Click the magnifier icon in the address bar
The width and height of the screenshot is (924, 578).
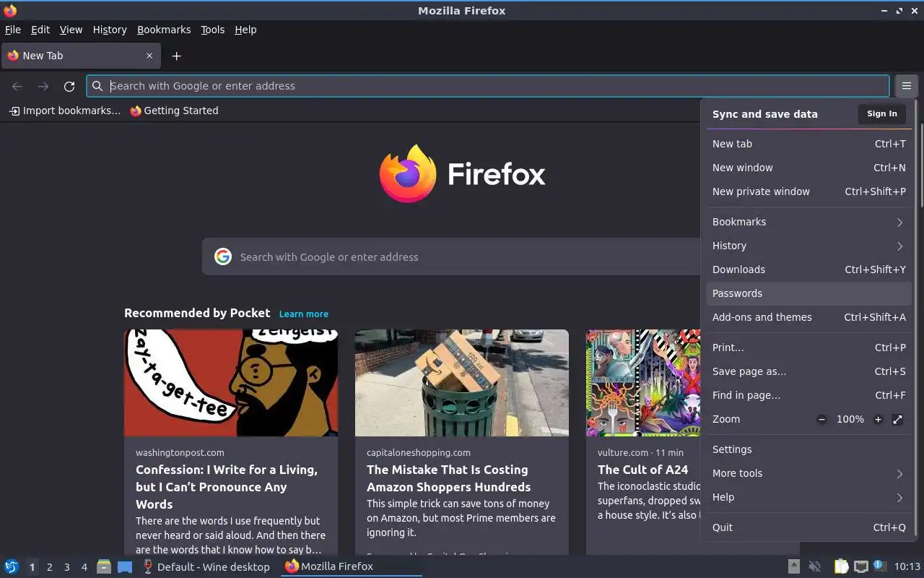point(97,86)
